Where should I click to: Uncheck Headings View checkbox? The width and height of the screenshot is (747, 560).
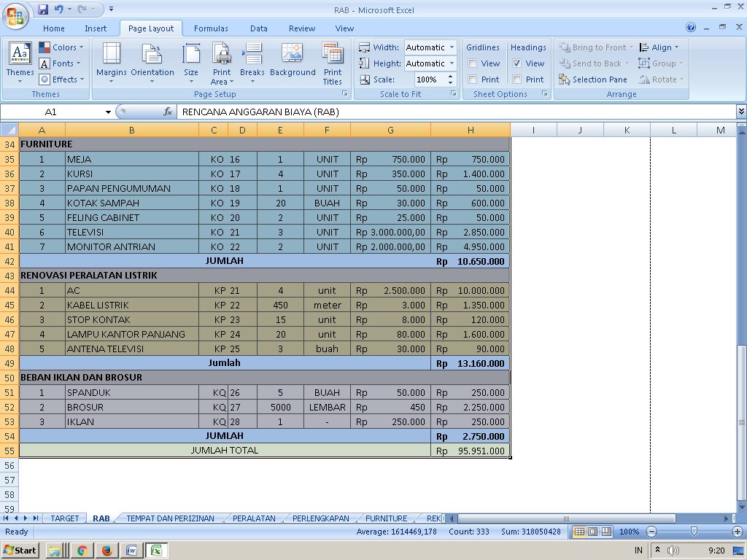click(x=517, y=63)
